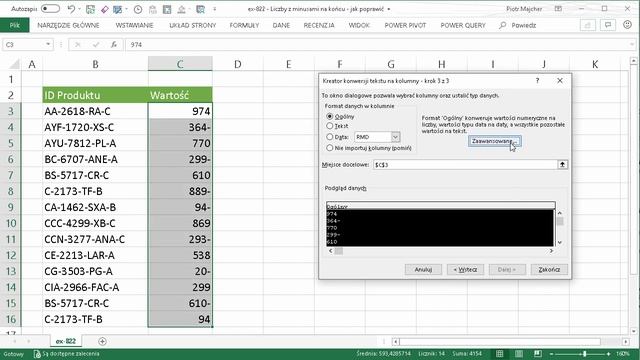This screenshot has width=640, height=360.
Task: Click cell with ID AA-2618-RA-C
Action: [x=95, y=111]
